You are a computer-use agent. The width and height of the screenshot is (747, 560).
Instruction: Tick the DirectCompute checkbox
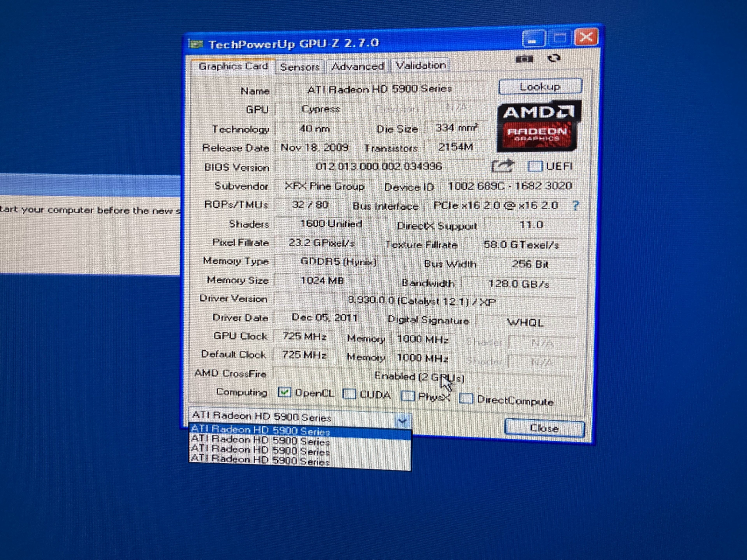coord(466,398)
